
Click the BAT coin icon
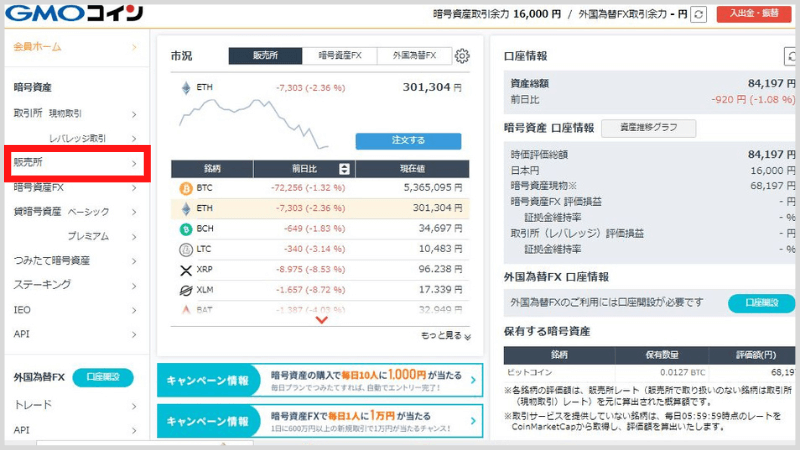(186, 309)
